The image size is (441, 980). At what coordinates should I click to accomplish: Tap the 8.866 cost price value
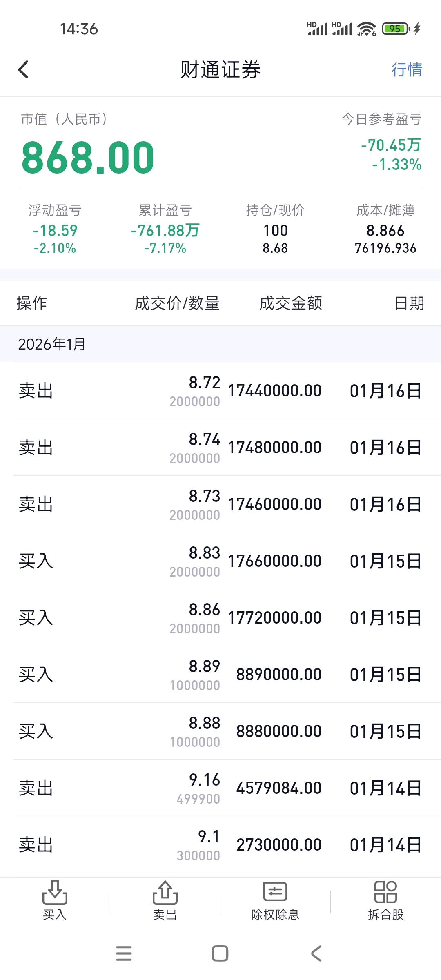coord(385,231)
